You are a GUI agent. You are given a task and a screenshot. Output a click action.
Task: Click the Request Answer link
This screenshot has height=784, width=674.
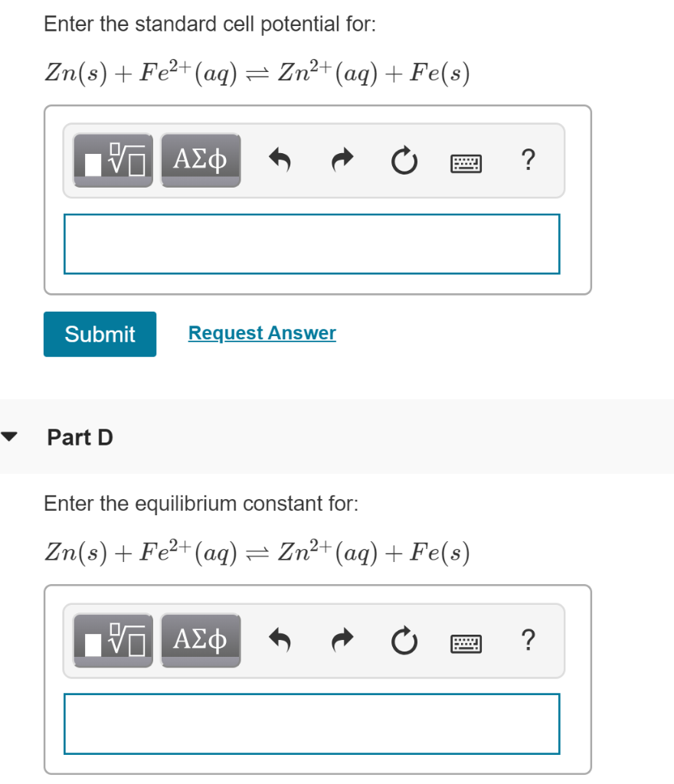(261, 332)
